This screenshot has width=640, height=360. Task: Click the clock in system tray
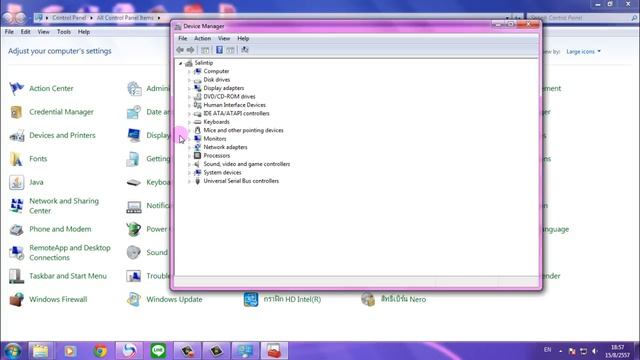click(x=617, y=351)
